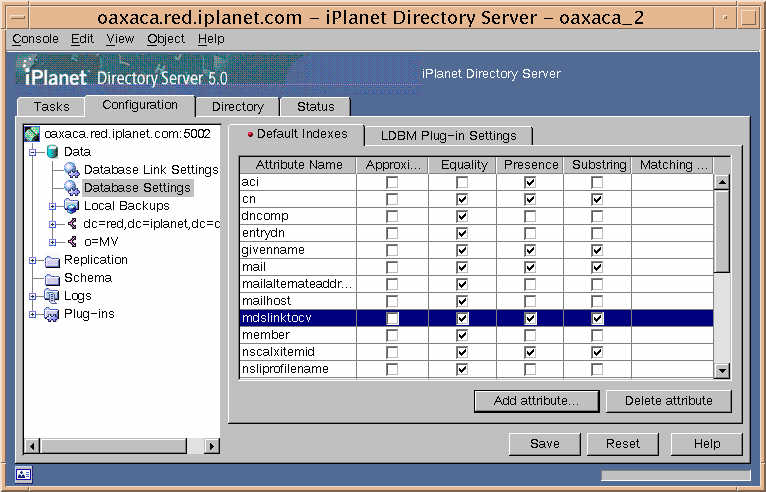The height and width of the screenshot is (492, 766).
Task: Click the Attribute Name column header
Action: tap(298, 165)
